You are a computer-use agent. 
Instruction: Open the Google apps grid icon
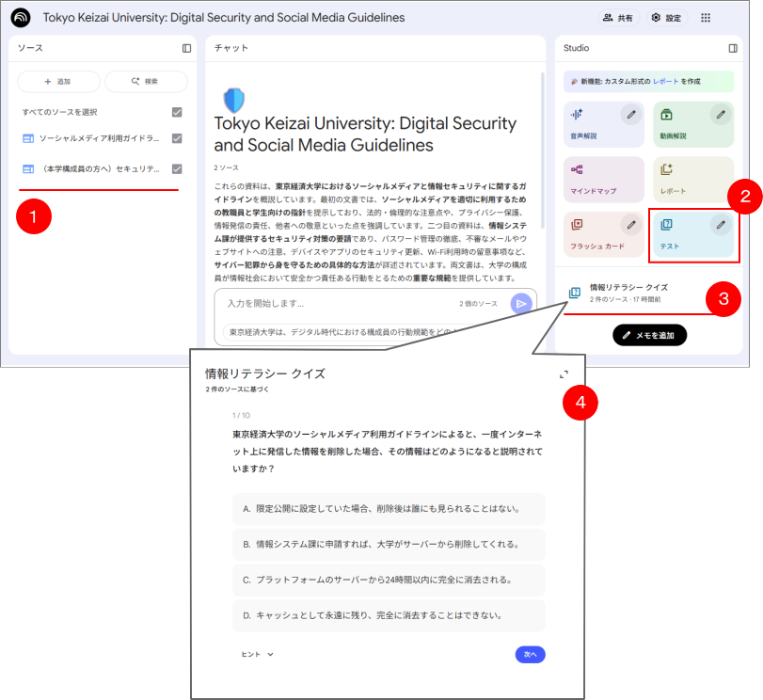point(706,18)
